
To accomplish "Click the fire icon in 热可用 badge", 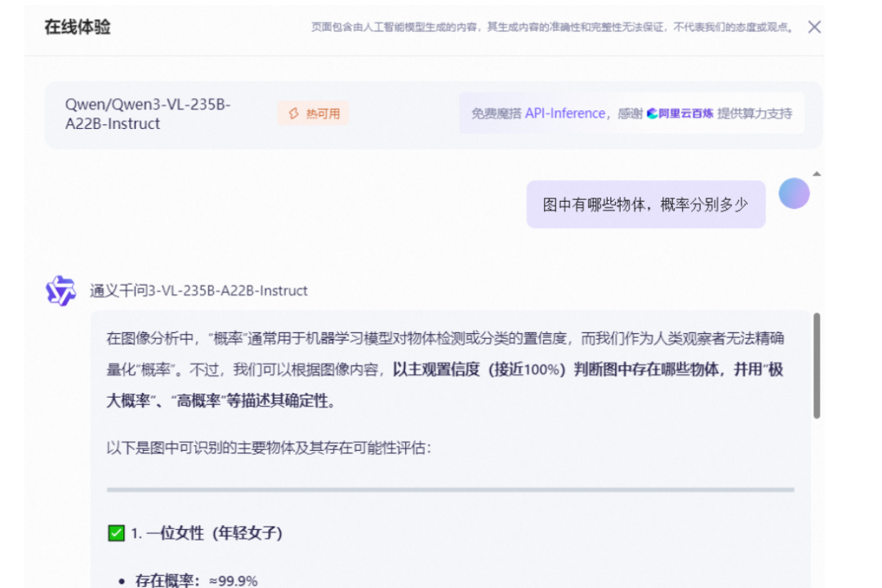I will (x=294, y=114).
